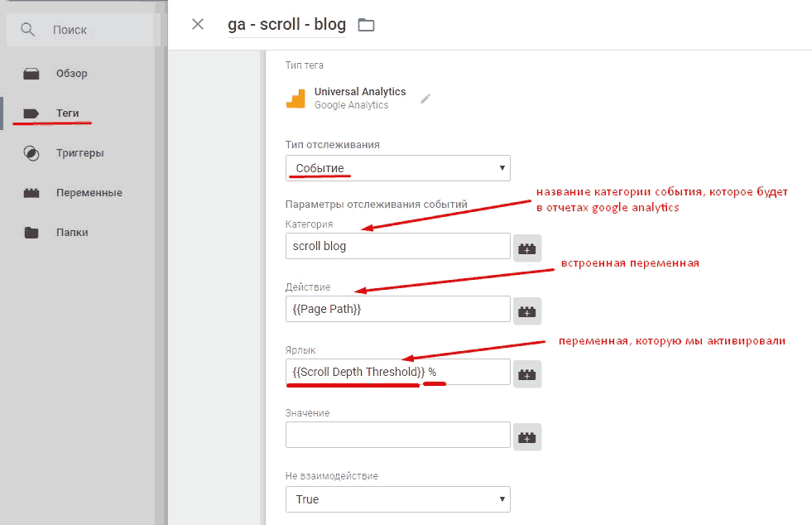Click the Папки folder icon
812x525 pixels.
point(31,232)
